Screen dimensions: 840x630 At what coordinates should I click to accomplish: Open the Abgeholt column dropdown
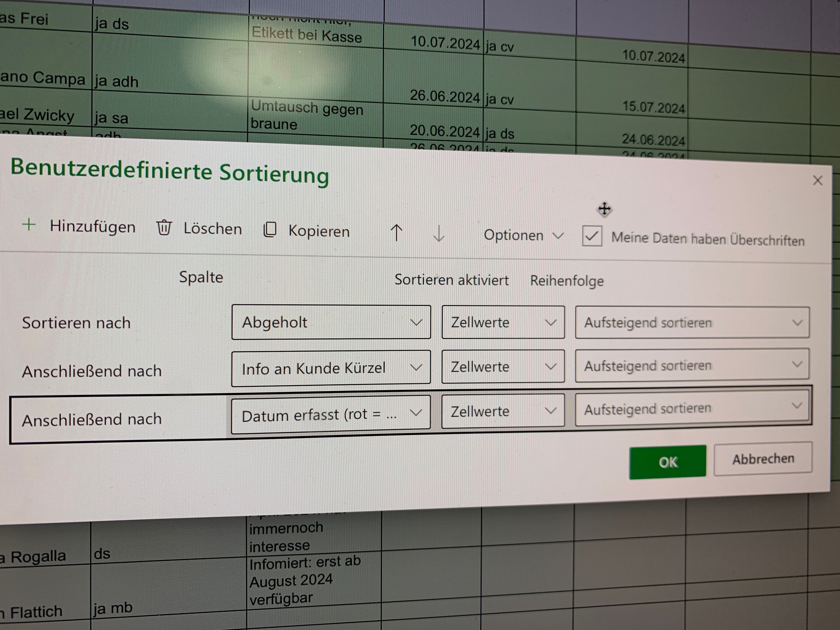tap(331, 322)
